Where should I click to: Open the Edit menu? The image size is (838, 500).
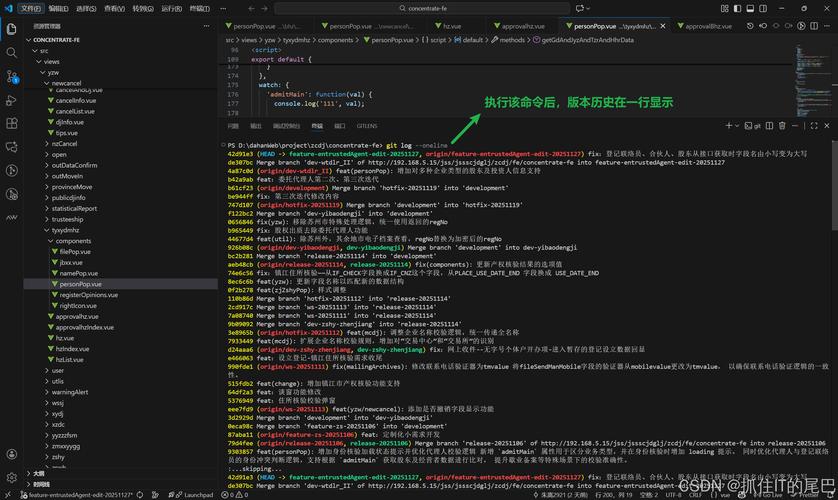[x=58, y=9]
